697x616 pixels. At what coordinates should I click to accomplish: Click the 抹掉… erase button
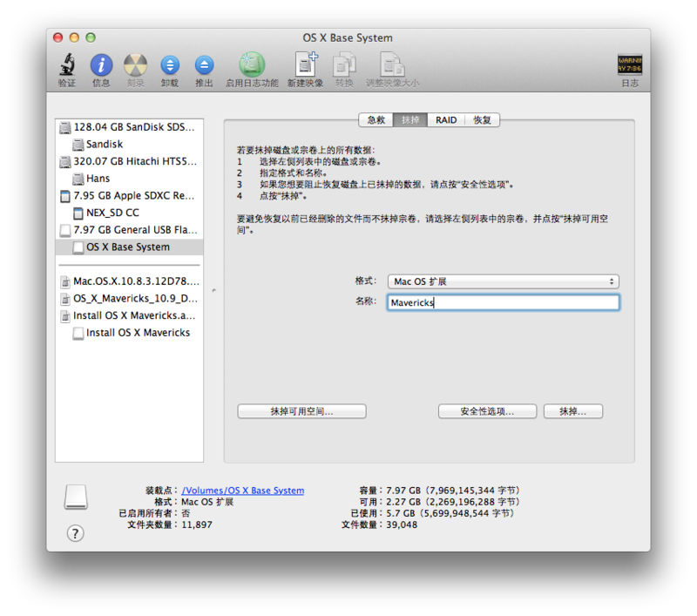click(573, 411)
